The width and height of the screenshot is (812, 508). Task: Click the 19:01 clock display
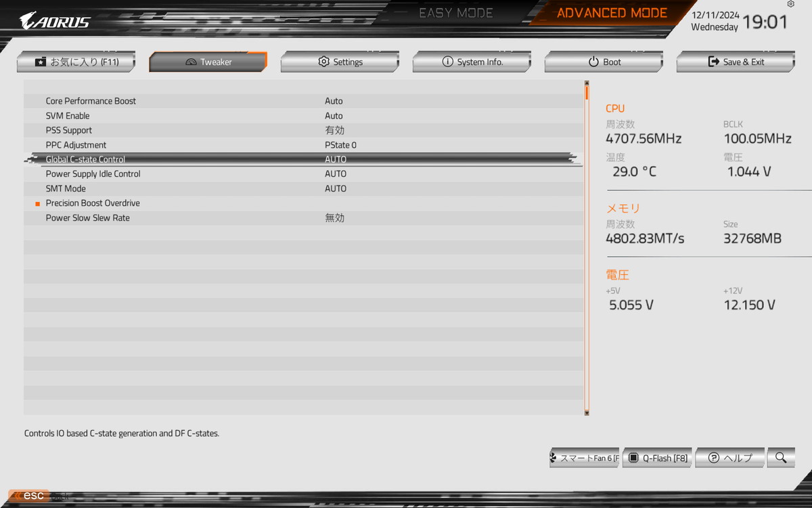(765, 22)
